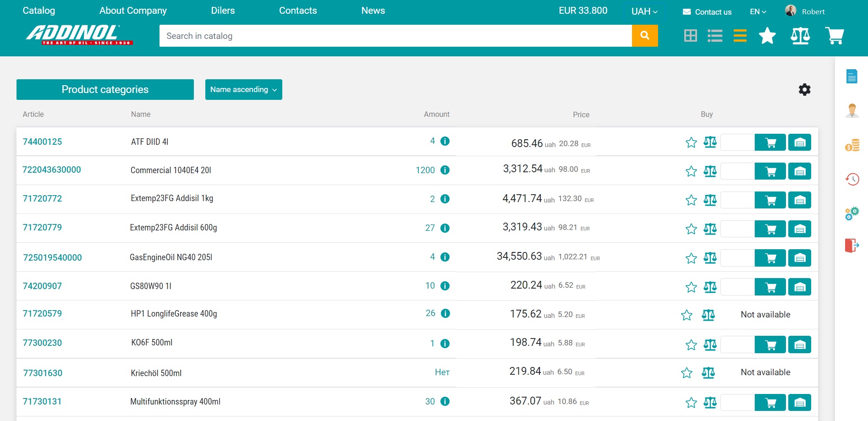The height and width of the screenshot is (421, 868).
Task: Open documents icon in right sidebar
Action: pos(852,77)
